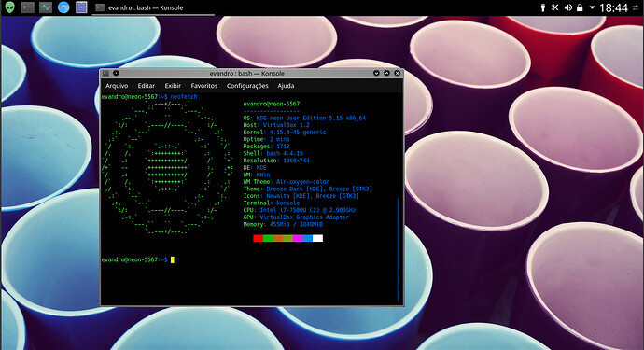Minimize the Konsole window
This screenshot has height=350, width=644.
pyautogui.click(x=376, y=73)
